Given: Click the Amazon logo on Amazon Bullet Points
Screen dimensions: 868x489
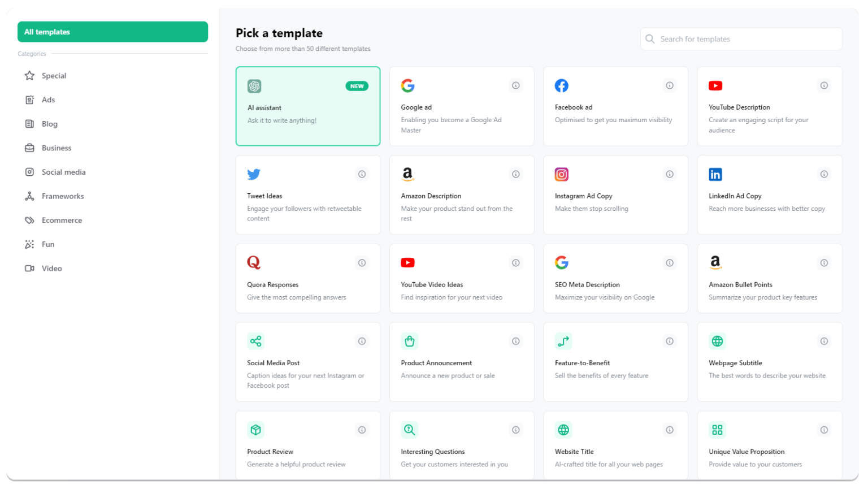Looking at the screenshot, I should tap(715, 262).
